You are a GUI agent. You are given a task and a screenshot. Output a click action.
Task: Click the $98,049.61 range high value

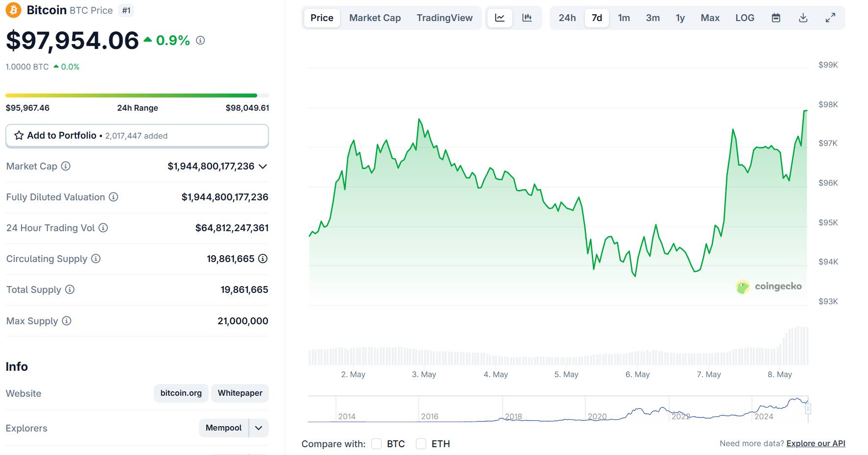[247, 108]
